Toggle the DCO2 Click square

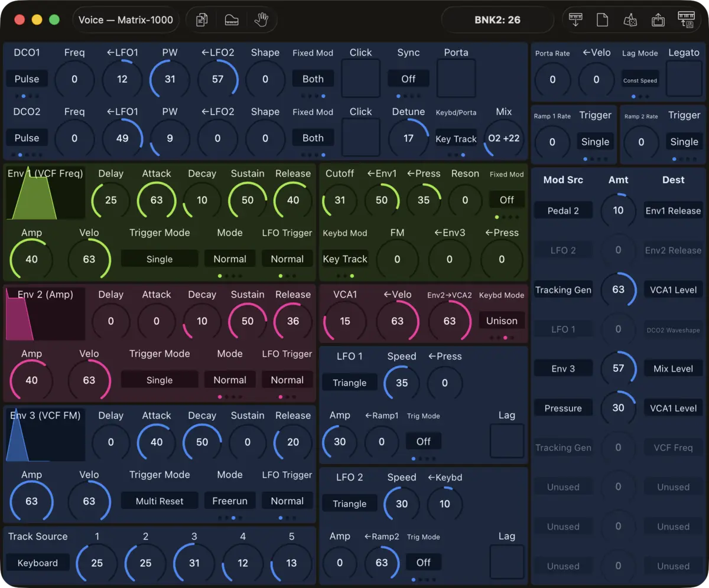pos(360,138)
